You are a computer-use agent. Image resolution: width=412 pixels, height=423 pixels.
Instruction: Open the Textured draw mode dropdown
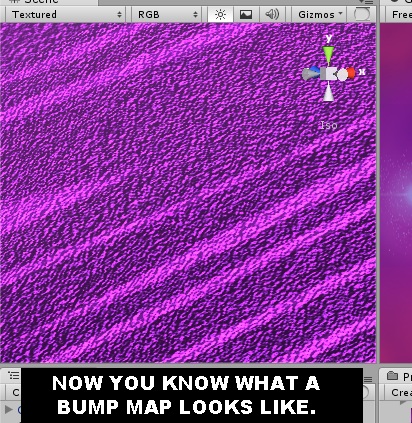click(x=66, y=15)
